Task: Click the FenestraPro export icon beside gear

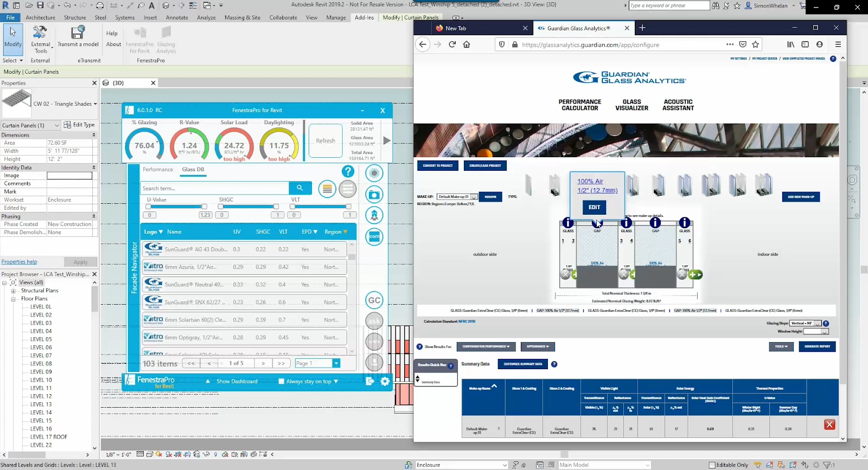Action: [x=370, y=381]
